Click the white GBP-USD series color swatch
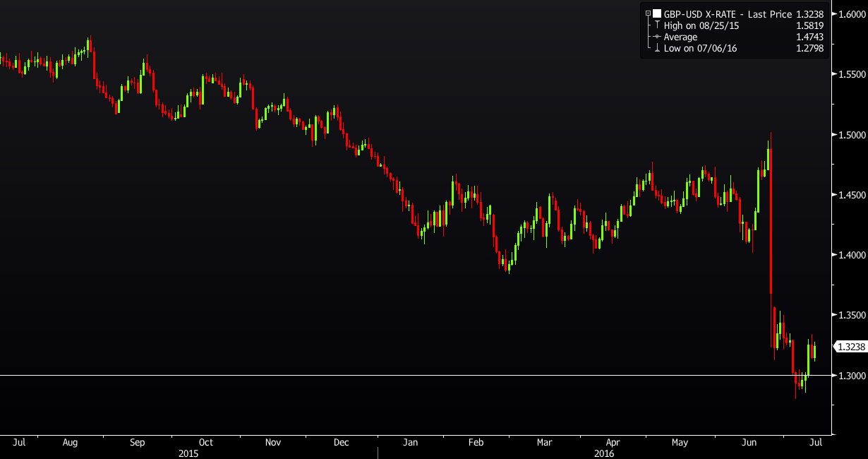The height and width of the screenshot is (459, 868). (x=657, y=13)
